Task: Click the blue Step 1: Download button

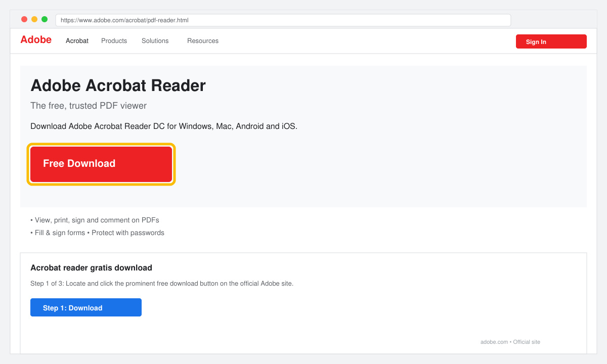Action: click(x=86, y=307)
